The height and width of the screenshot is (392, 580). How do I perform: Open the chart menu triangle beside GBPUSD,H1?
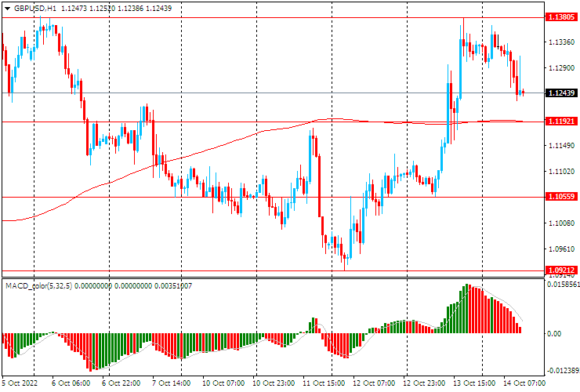click(7, 9)
